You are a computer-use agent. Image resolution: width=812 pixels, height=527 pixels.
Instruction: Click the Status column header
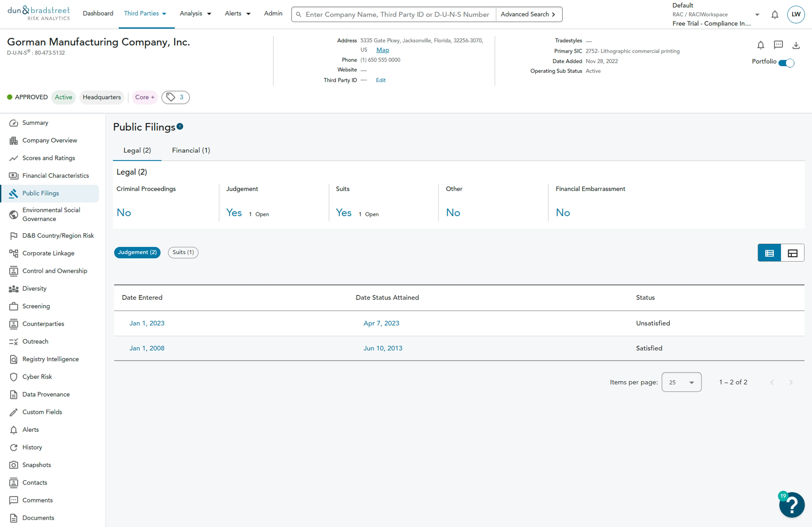645,298
